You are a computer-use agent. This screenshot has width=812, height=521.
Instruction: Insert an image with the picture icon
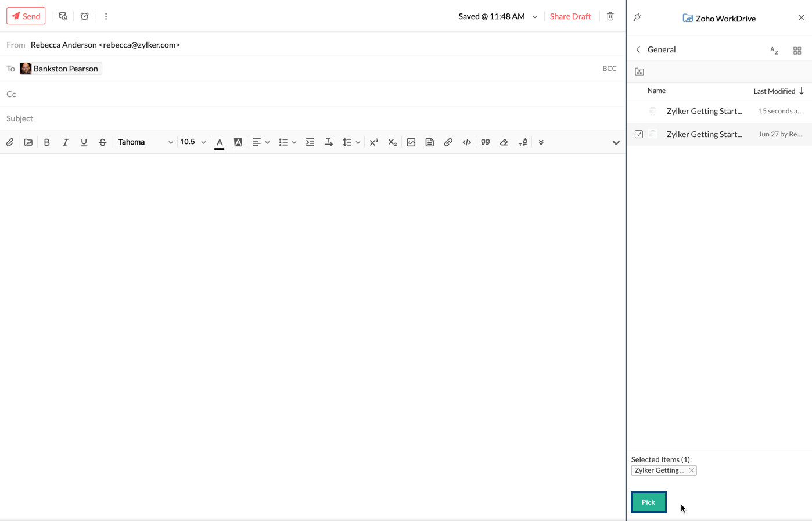(x=411, y=142)
